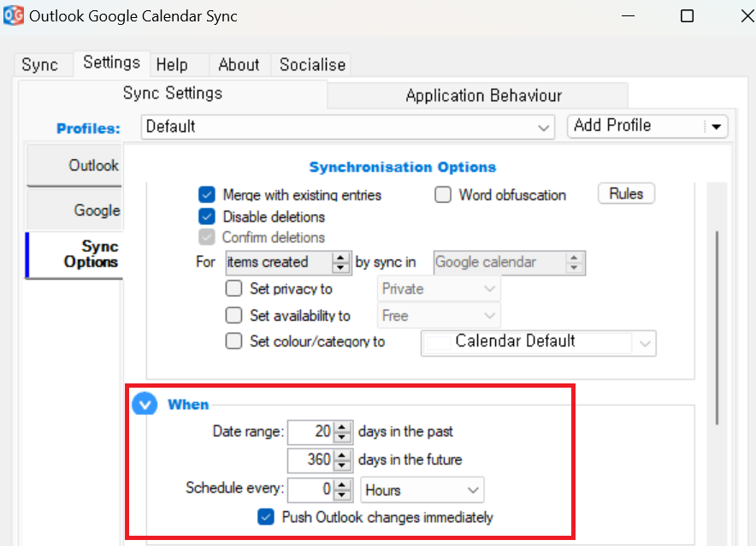Minimize the Outlook Google Calendar Sync window
The image size is (756, 546).
pos(628,16)
